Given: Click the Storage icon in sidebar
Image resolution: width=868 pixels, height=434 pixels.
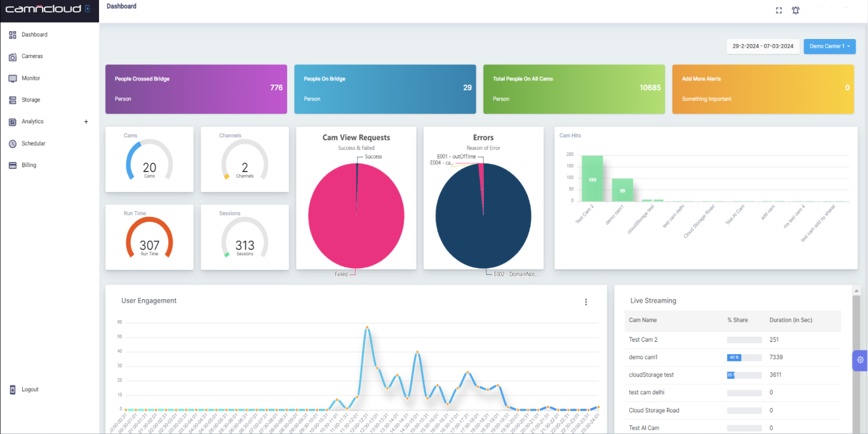Looking at the screenshot, I should pyautogui.click(x=12, y=100).
